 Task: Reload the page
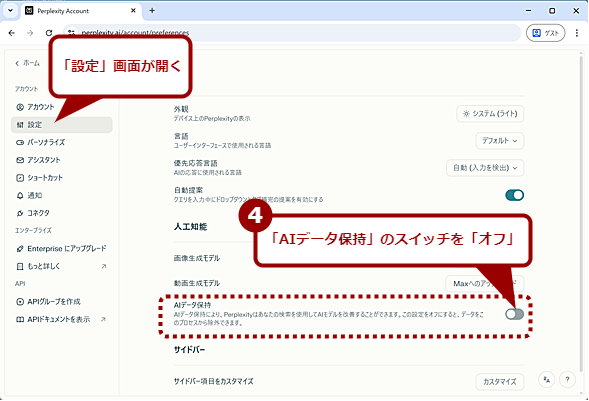(49, 33)
